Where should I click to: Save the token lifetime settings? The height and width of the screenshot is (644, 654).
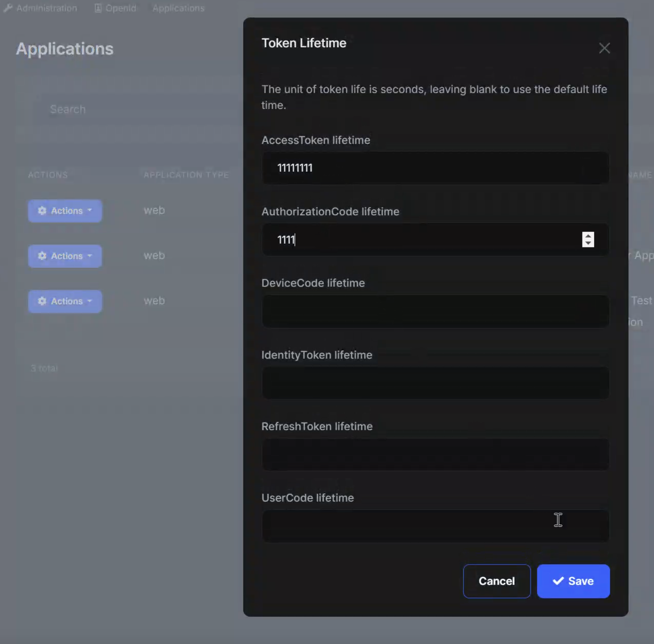point(573,581)
